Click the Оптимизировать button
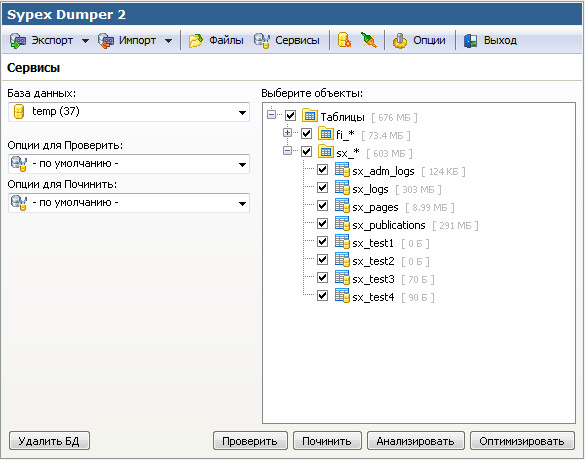 tap(522, 441)
